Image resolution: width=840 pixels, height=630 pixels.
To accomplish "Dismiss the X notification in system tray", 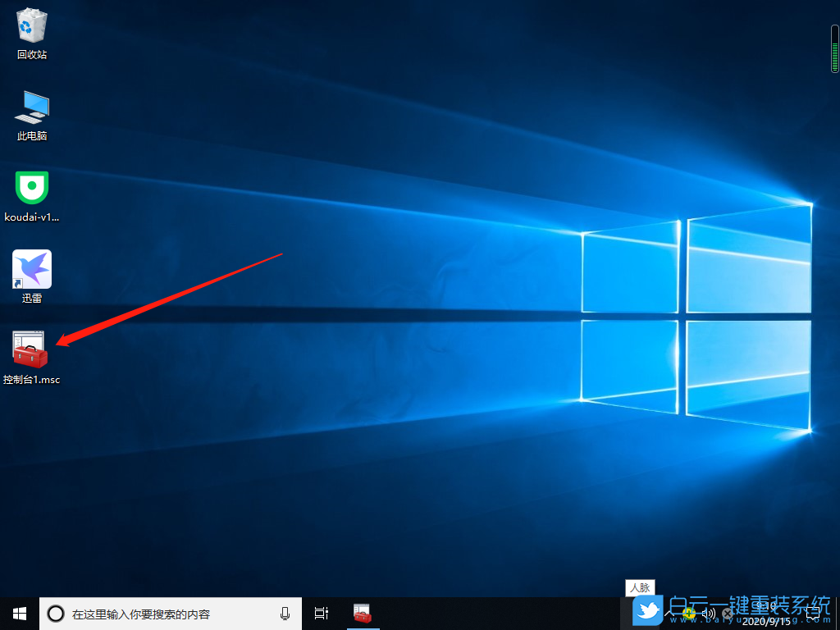I will coord(728,613).
